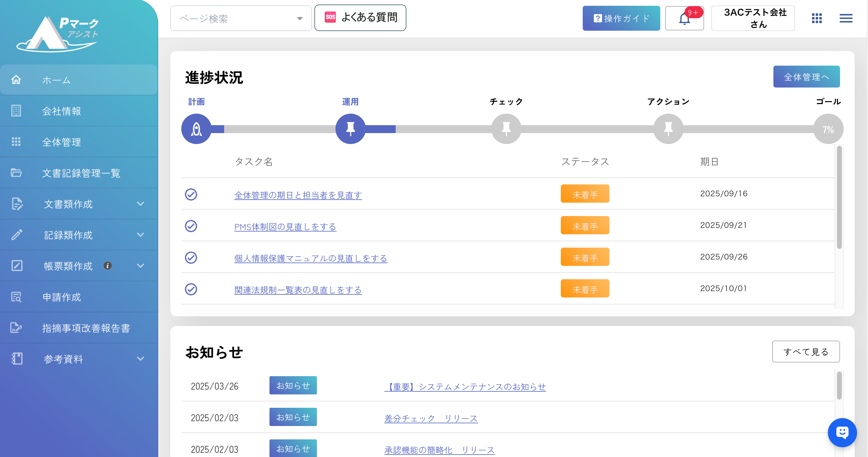Open the 【重要】システムメンテナンスのお知らせ link
This screenshot has width=868, height=457.
point(465,387)
